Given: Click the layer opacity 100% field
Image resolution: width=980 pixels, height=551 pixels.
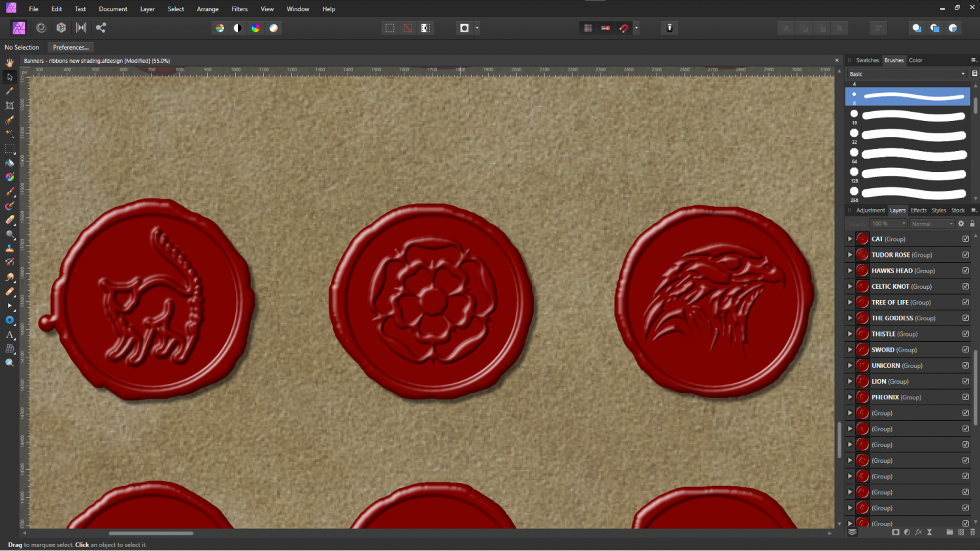Looking at the screenshot, I should tap(888, 224).
